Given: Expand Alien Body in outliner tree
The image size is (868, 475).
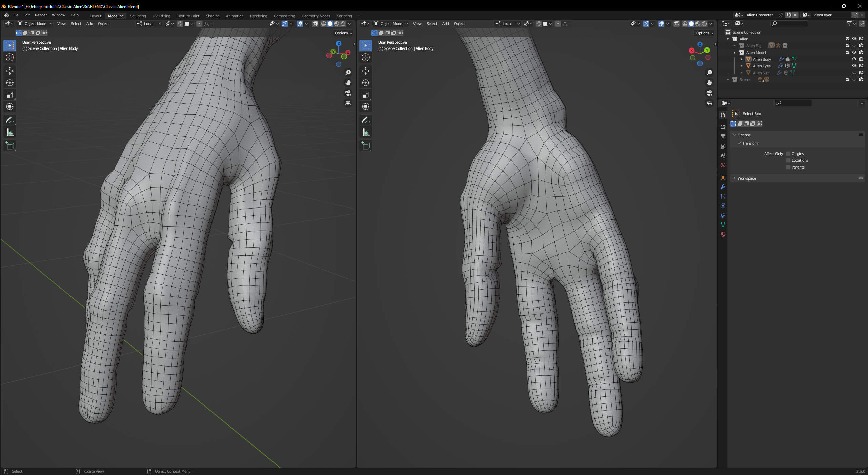Looking at the screenshot, I should (741, 59).
